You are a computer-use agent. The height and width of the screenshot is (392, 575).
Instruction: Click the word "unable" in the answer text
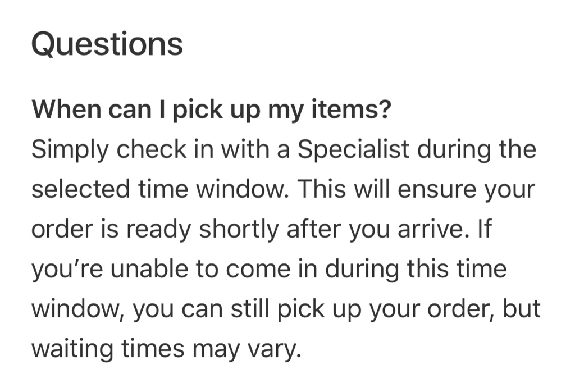click(x=149, y=269)
